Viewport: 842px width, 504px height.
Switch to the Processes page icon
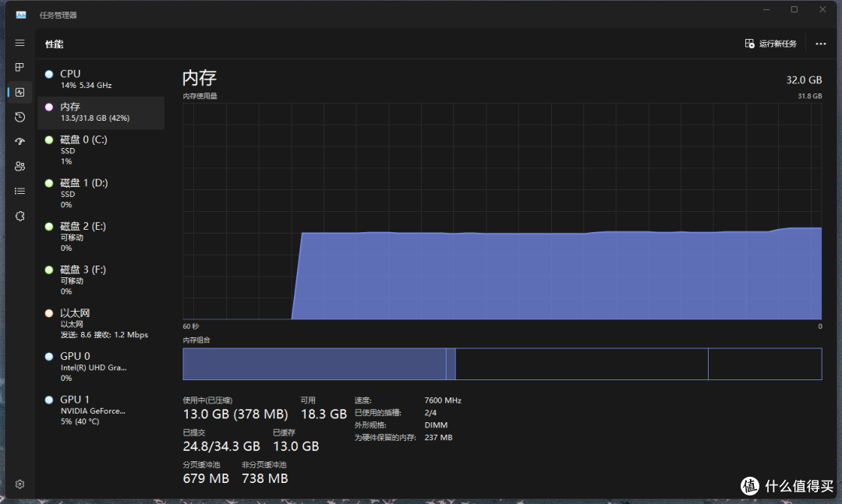point(19,67)
